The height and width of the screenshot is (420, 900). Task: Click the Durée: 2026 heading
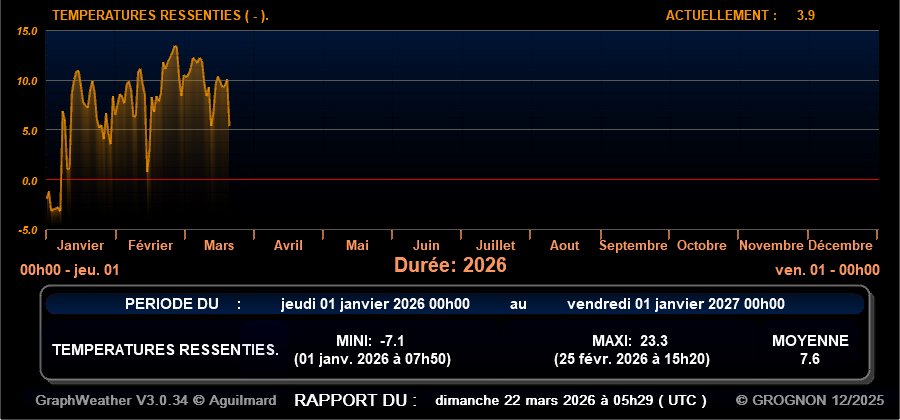click(450, 265)
